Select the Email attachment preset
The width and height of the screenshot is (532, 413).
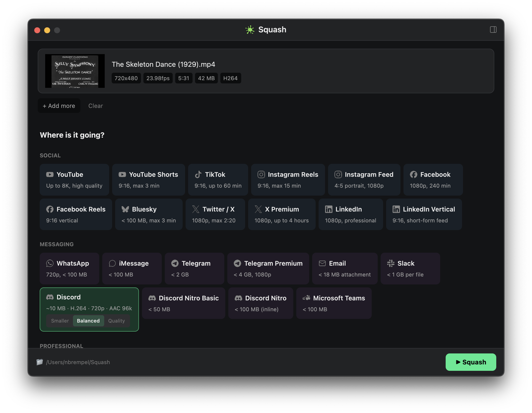[x=344, y=269]
